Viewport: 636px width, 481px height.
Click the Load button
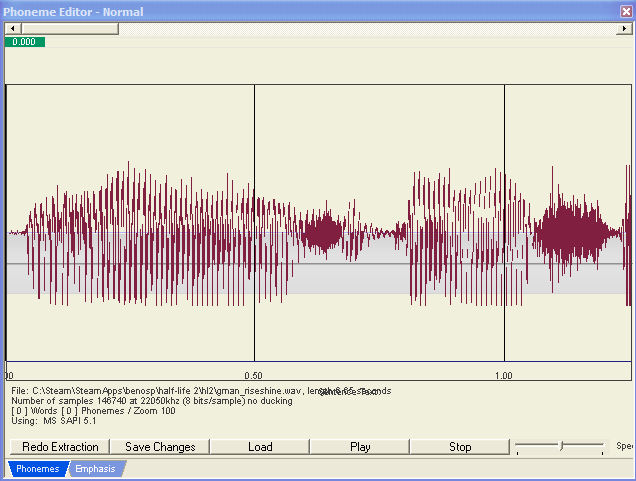pos(260,447)
